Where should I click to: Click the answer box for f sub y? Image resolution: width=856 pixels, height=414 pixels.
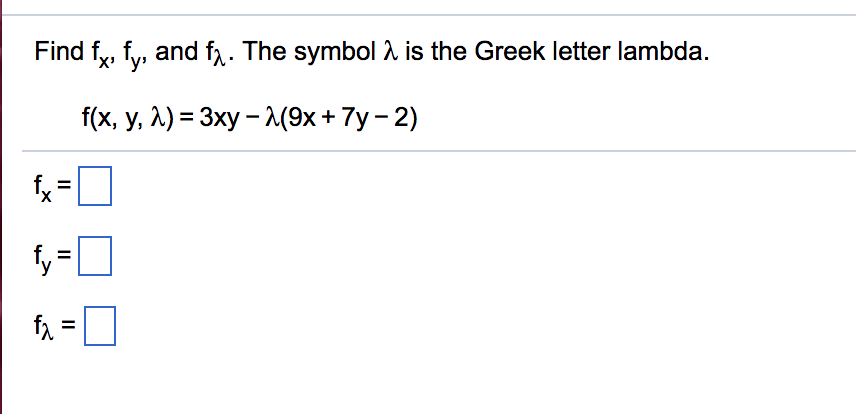pos(95,256)
